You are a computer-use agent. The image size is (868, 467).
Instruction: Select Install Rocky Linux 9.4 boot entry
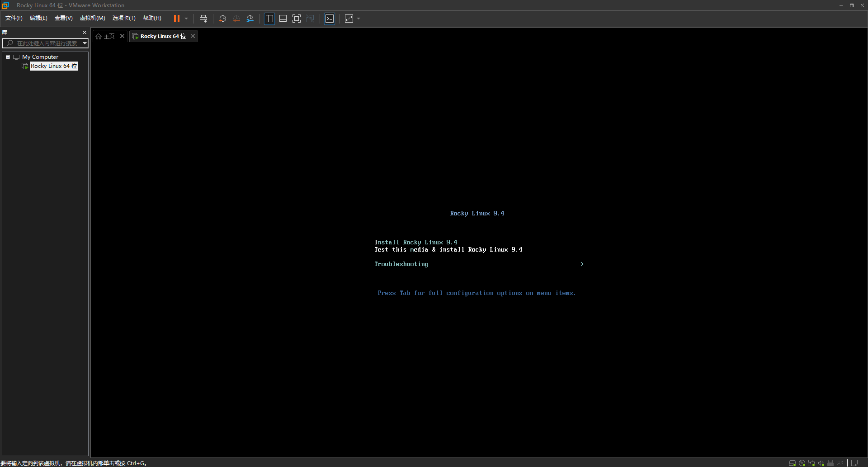[x=415, y=242]
